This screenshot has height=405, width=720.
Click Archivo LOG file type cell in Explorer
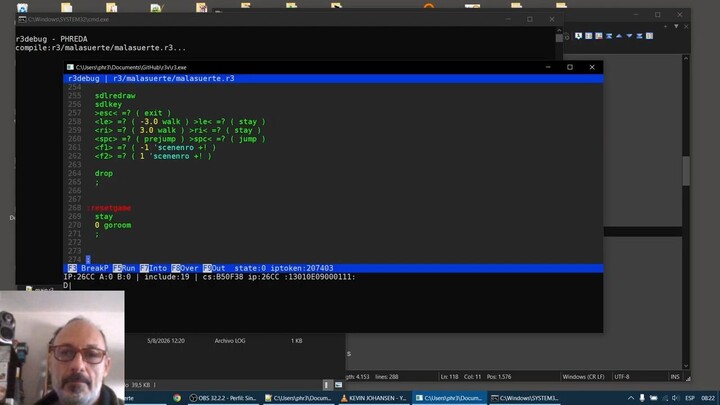pos(230,341)
